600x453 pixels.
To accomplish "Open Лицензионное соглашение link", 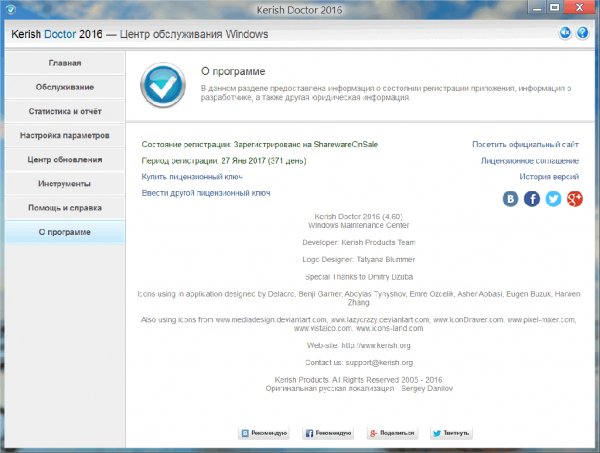I will click(530, 161).
